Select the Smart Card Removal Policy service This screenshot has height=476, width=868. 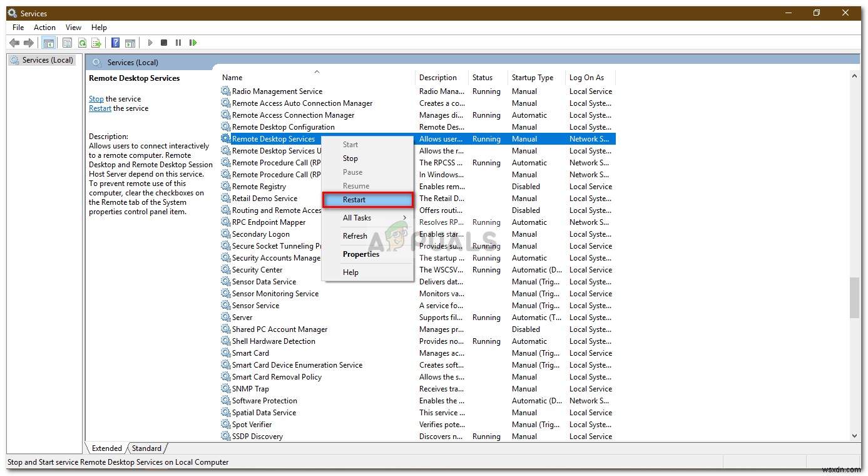[418, 377]
